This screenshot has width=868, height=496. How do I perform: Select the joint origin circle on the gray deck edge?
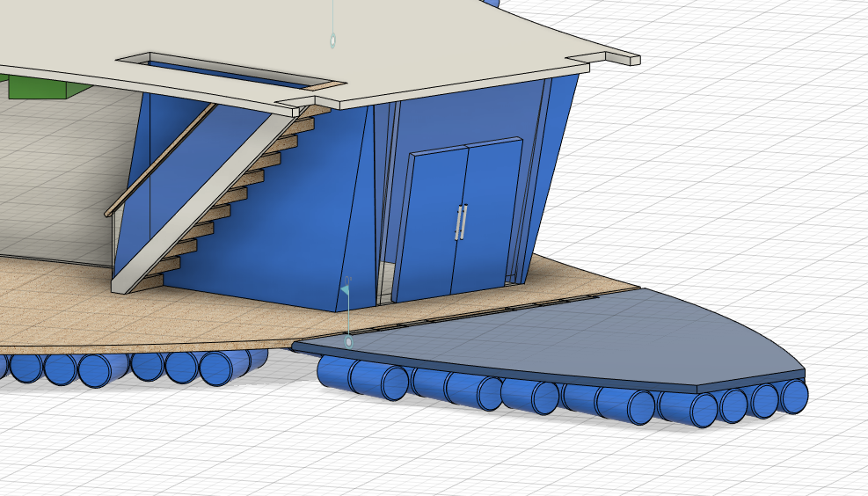tap(349, 341)
